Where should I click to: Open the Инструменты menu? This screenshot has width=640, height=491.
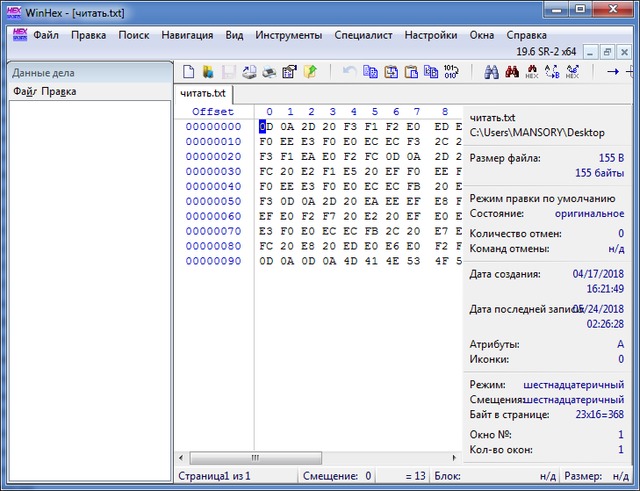[288, 35]
